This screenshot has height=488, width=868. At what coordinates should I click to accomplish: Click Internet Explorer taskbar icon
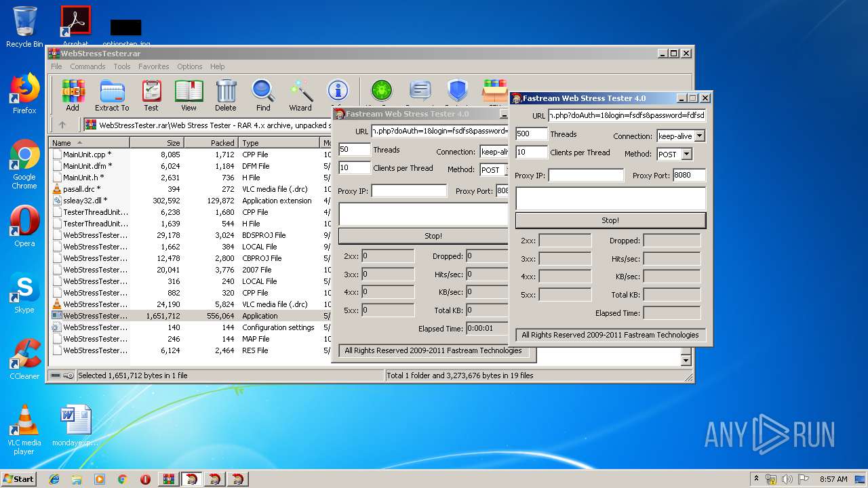54,479
